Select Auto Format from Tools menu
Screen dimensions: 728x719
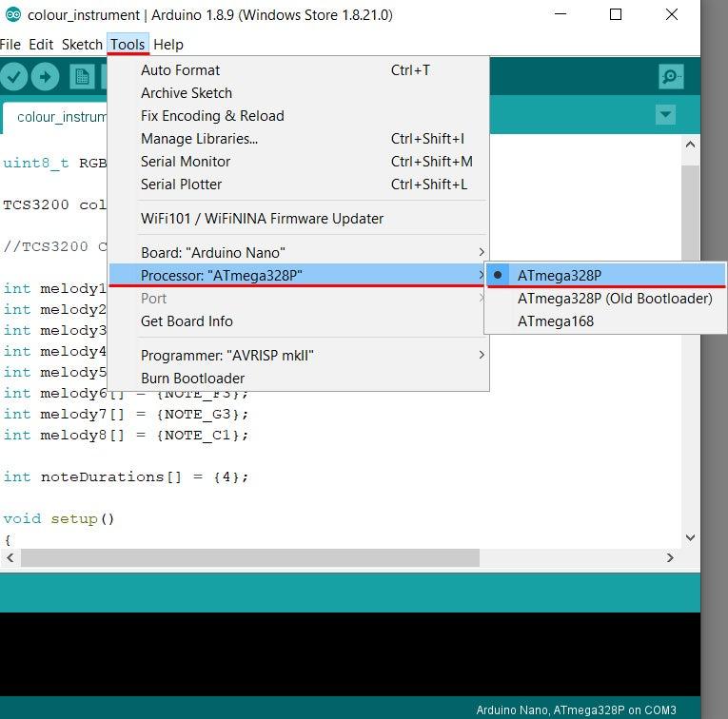298,70
